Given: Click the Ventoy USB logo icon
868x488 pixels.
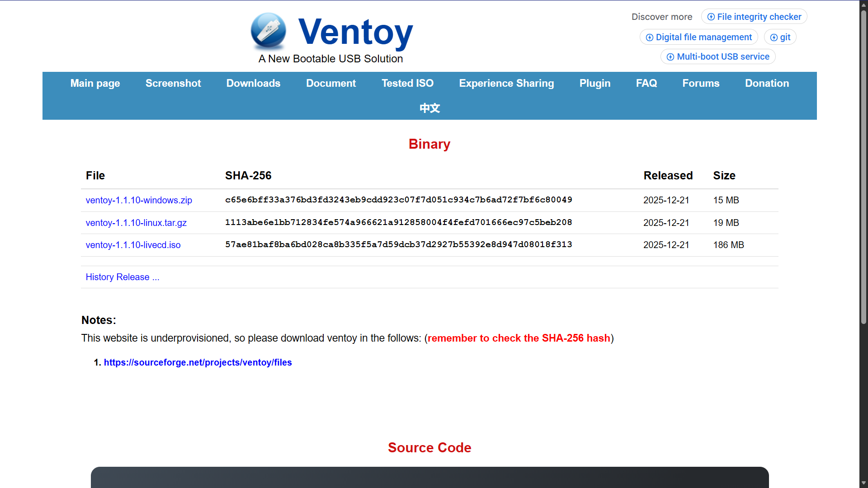Looking at the screenshot, I should point(269,31).
